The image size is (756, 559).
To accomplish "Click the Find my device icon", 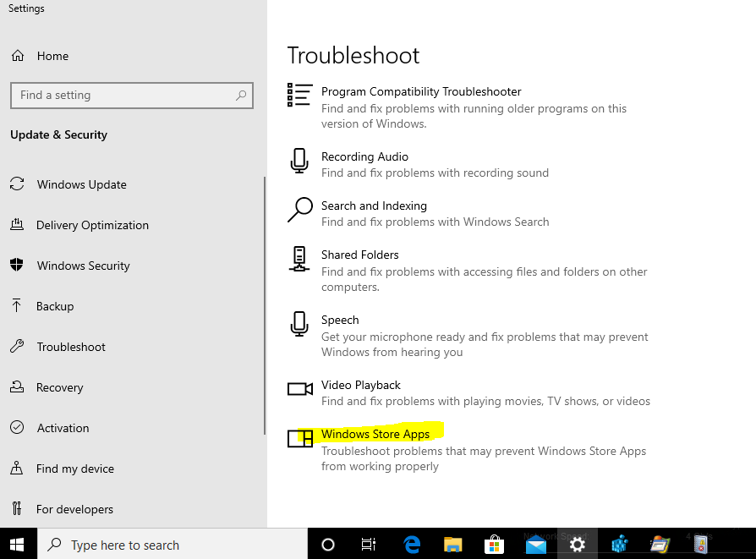I will click(17, 468).
